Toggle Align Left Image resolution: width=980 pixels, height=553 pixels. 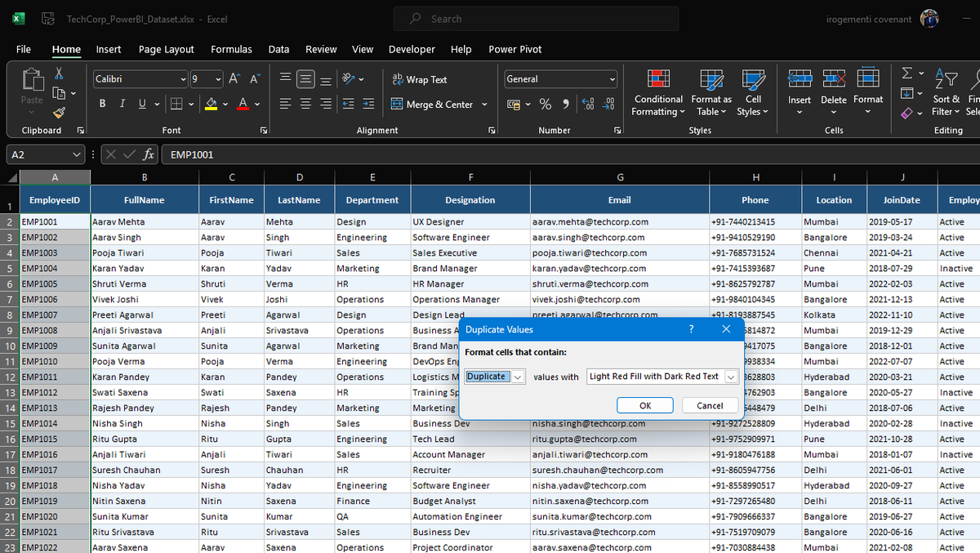point(286,104)
